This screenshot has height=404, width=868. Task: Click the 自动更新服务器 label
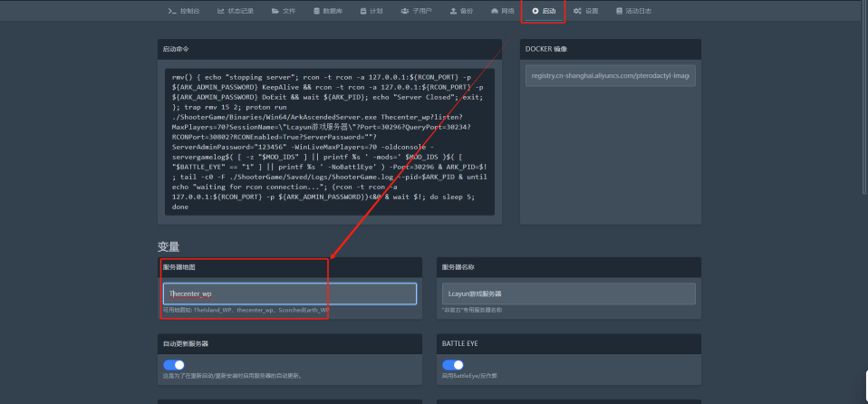(x=186, y=343)
